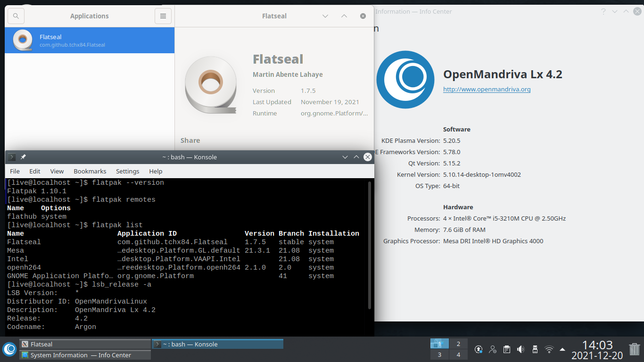Click the network tray icon
Image resolution: width=644 pixels, height=362 pixels.
[549, 349]
